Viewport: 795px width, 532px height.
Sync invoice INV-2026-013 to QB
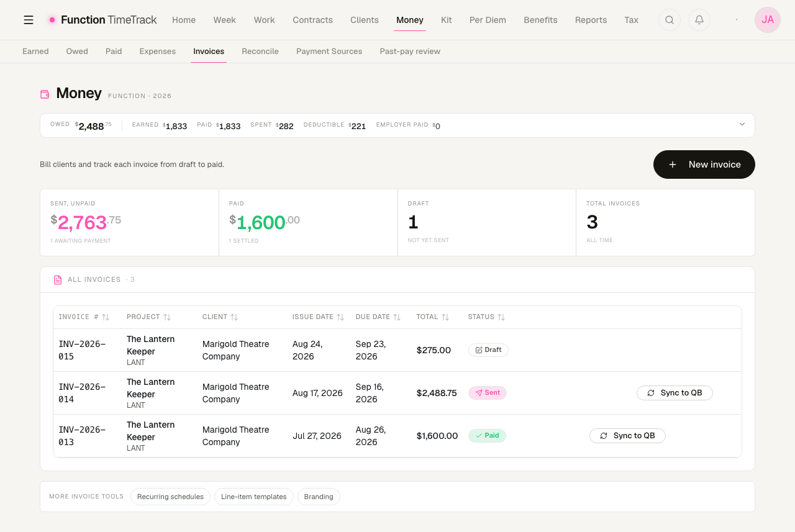(x=627, y=436)
